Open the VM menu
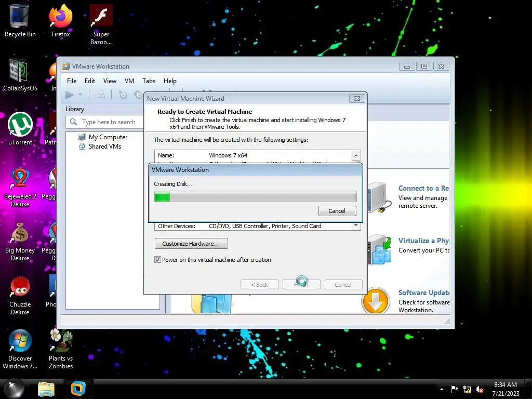 coord(129,81)
